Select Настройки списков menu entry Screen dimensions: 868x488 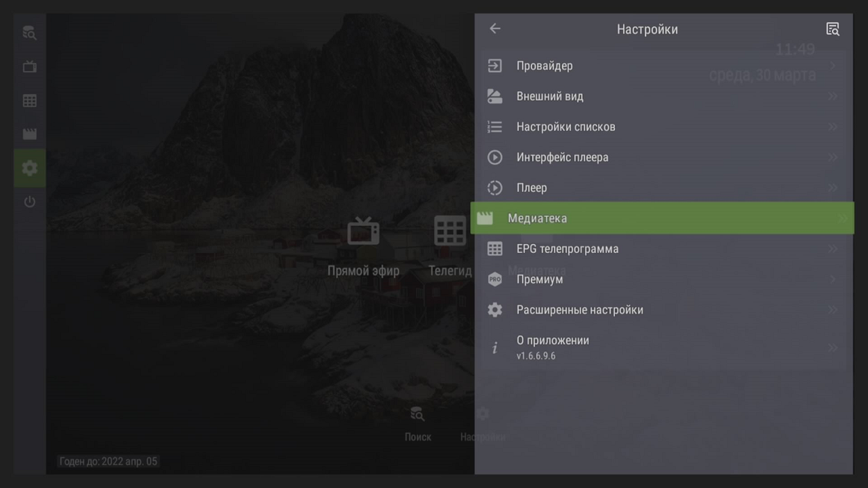click(x=565, y=127)
